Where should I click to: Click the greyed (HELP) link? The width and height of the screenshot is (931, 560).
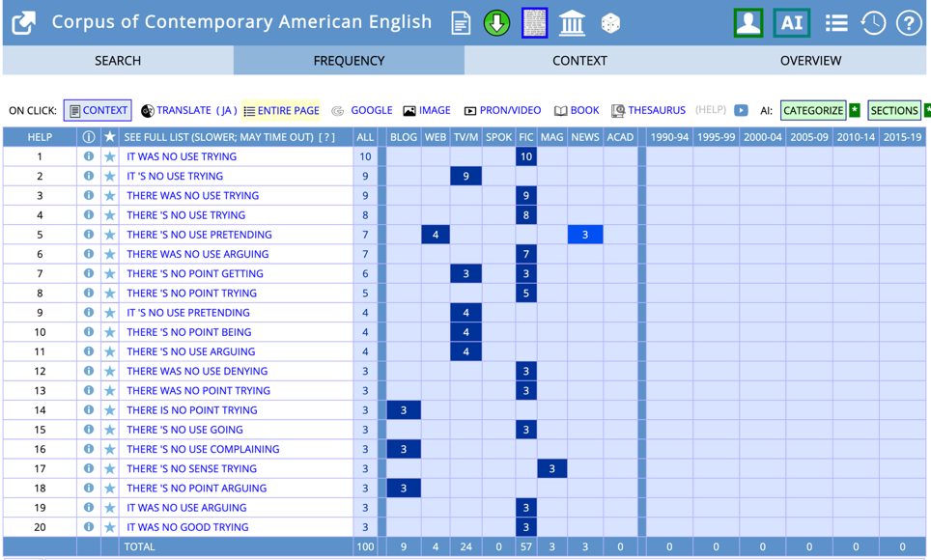pyautogui.click(x=711, y=110)
